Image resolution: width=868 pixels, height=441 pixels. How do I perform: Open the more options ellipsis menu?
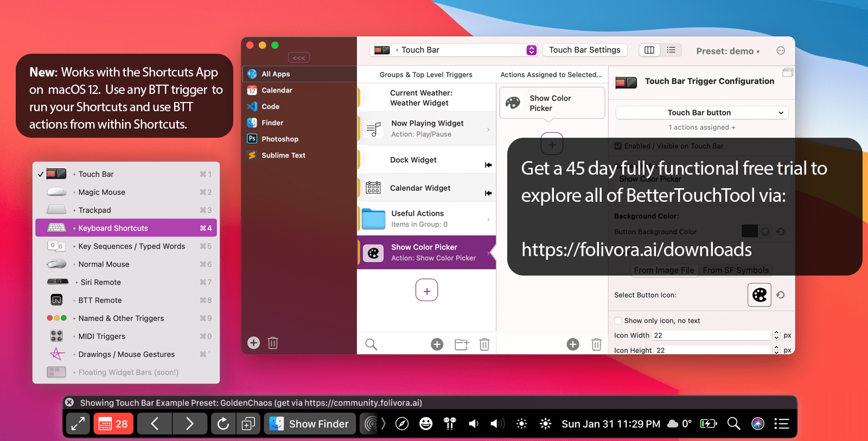[781, 50]
